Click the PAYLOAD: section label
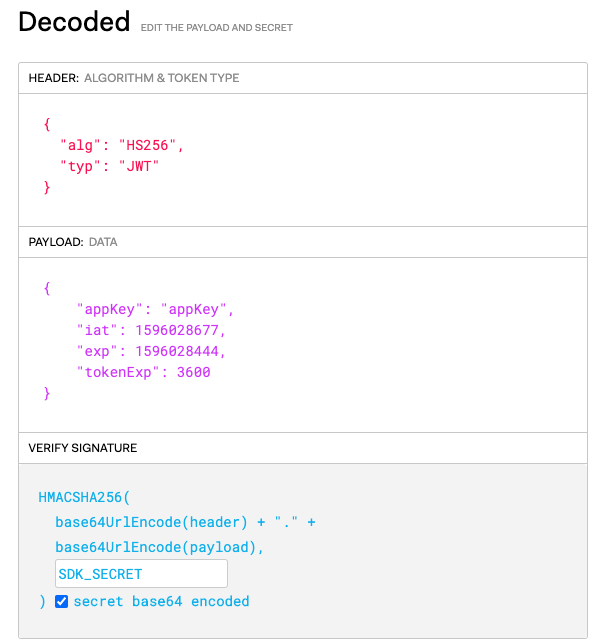Image resolution: width=607 pixels, height=643 pixels. point(56,242)
